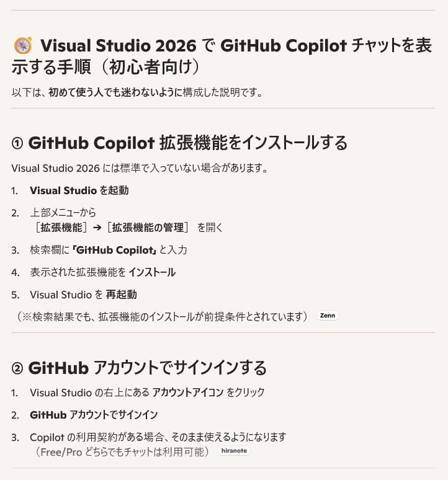This screenshot has height=480, width=448.
Task: Click the circled number ② in the heading
Action: 17,368
